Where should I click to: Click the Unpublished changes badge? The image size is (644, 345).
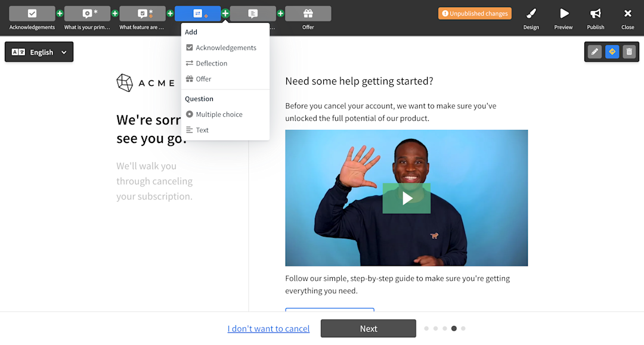[x=475, y=14]
